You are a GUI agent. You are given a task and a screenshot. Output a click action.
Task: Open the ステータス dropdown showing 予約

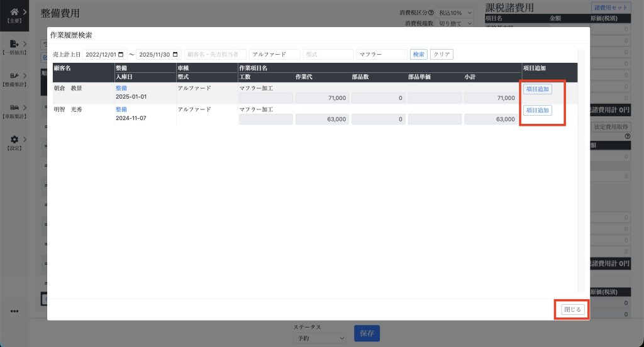[x=319, y=338]
